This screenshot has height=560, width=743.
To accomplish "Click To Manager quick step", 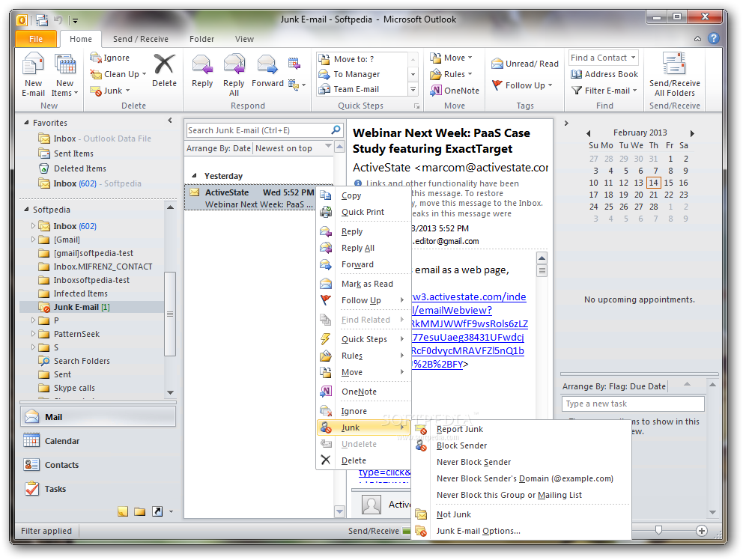I will pos(362,74).
